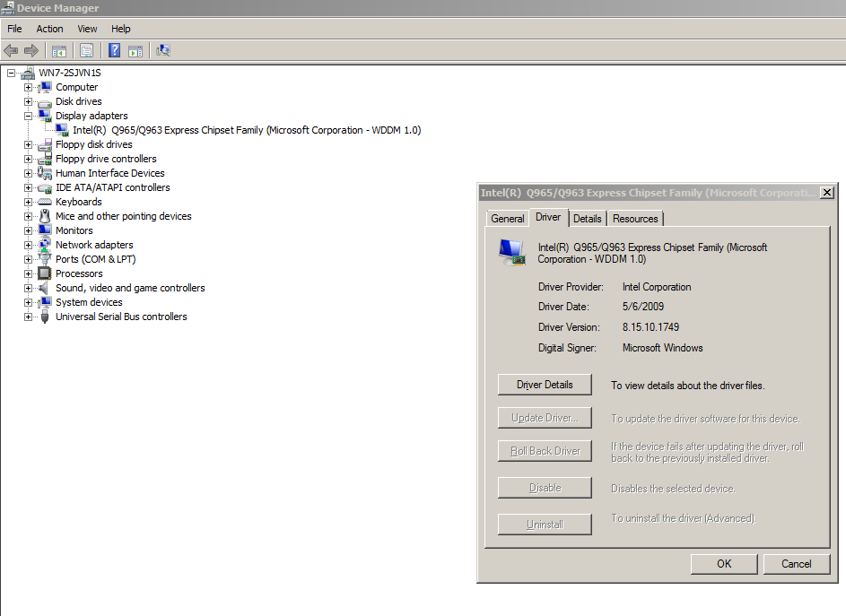Click the Back arrow toolbar icon

(x=11, y=51)
